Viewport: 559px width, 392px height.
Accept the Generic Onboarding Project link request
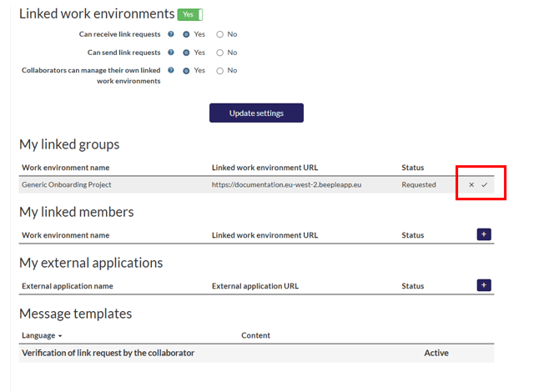pos(485,184)
